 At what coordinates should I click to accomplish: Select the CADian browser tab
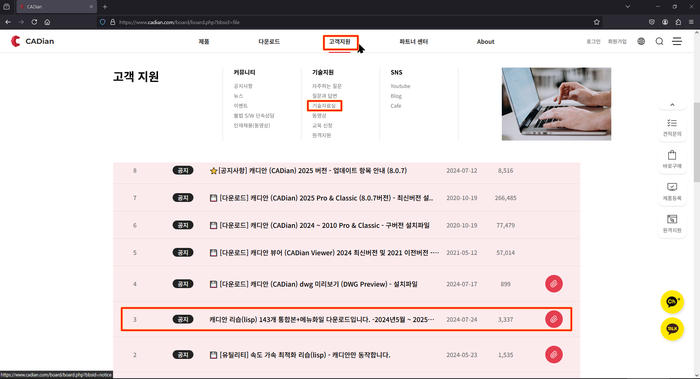57,7
